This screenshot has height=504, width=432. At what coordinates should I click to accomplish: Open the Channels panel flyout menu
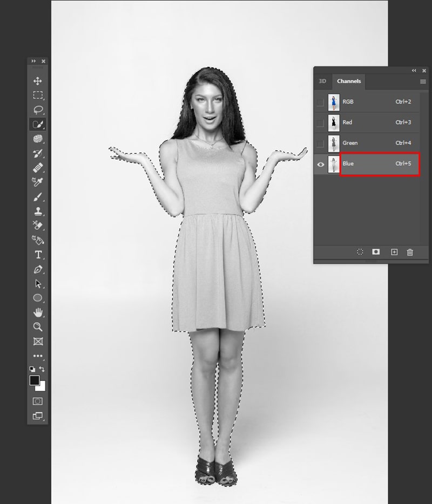point(423,81)
